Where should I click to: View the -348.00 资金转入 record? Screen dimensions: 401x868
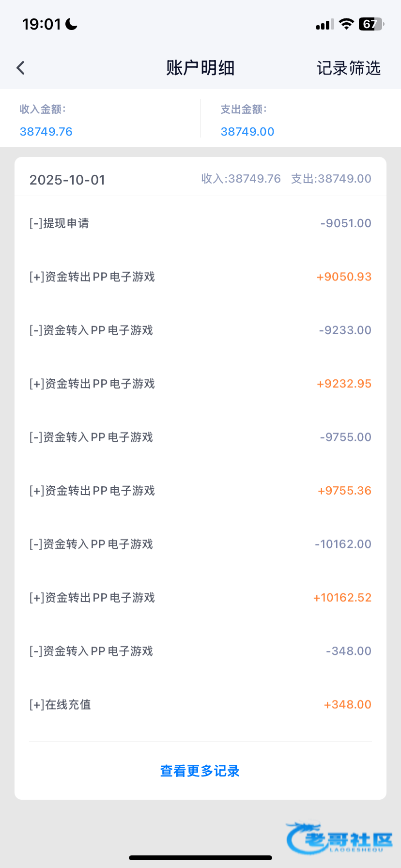[200, 651]
